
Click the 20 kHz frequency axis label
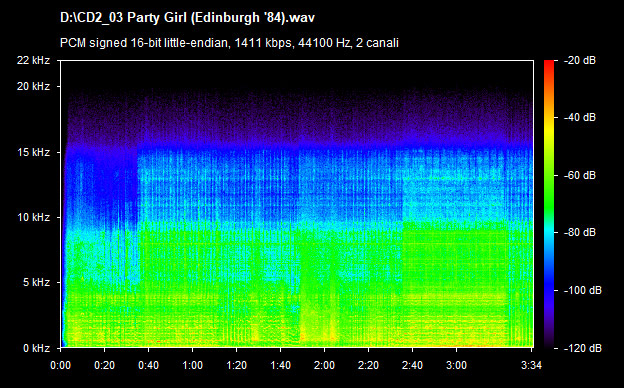(33, 86)
